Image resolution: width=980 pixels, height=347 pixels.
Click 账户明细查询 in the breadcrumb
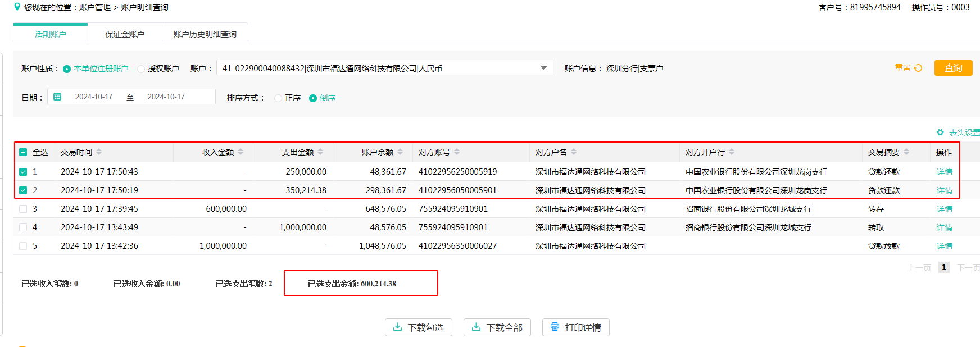tap(144, 7)
